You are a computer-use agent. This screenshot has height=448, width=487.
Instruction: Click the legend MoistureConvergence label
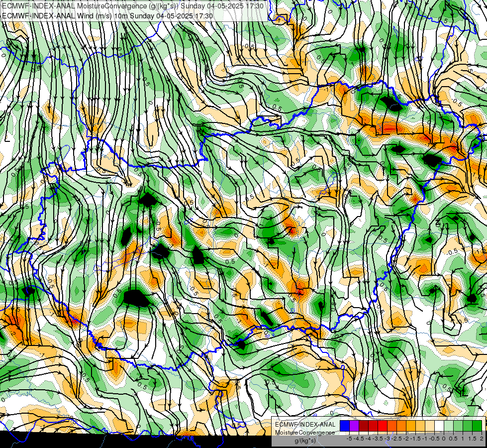[305, 433]
